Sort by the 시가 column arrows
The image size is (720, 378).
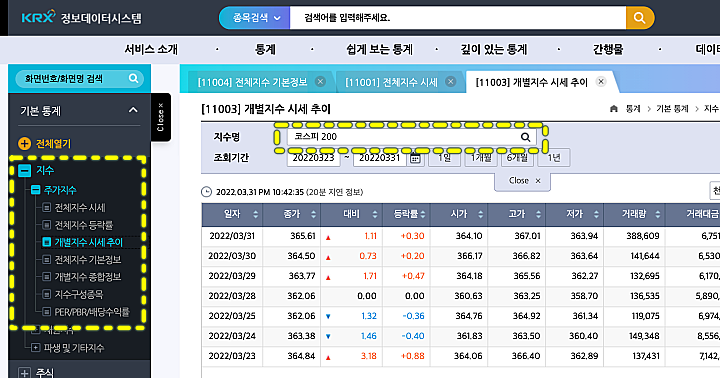(480, 214)
